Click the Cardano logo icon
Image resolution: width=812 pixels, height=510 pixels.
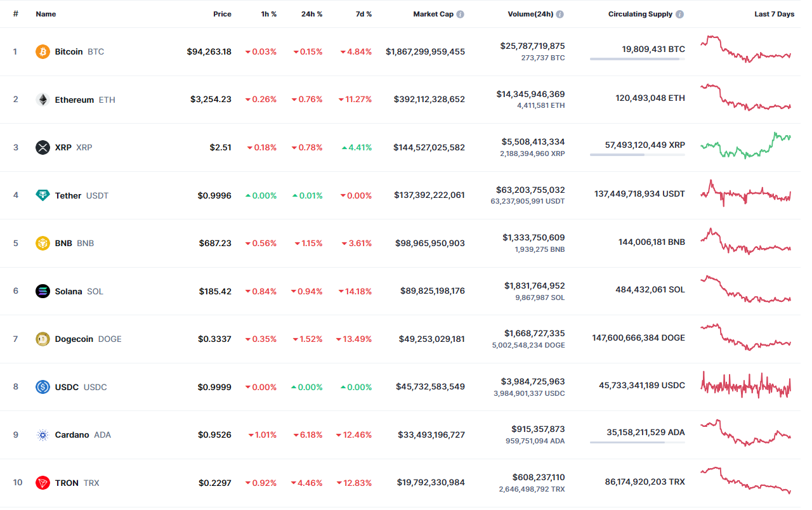43,435
